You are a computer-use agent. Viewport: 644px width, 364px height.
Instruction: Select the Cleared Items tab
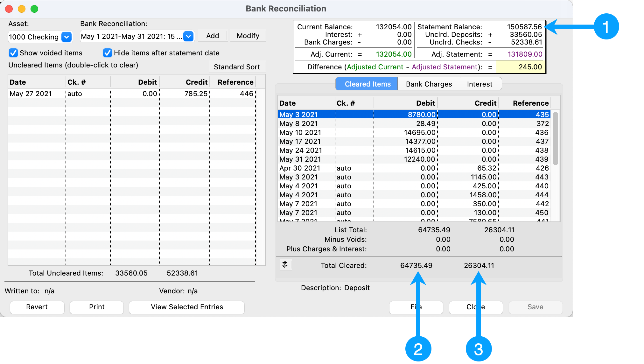pyautogui.click(x=367, y=84)
